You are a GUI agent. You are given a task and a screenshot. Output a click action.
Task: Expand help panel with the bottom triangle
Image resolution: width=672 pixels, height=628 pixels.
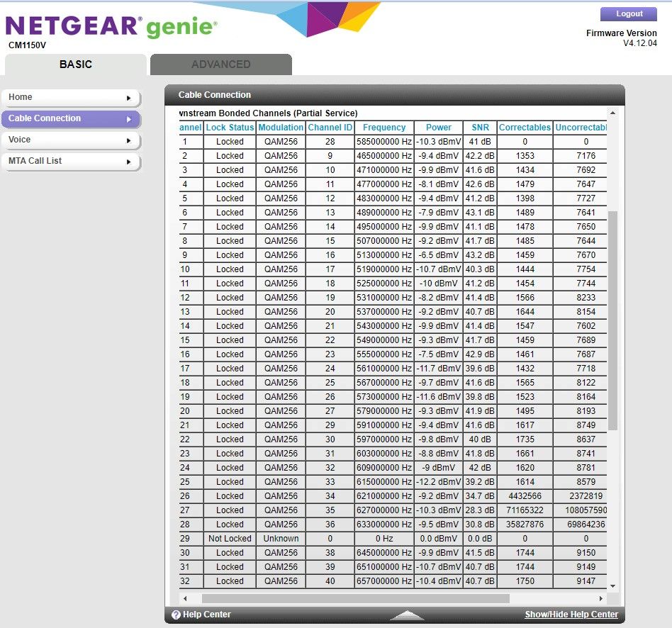[x=408, y=615]
